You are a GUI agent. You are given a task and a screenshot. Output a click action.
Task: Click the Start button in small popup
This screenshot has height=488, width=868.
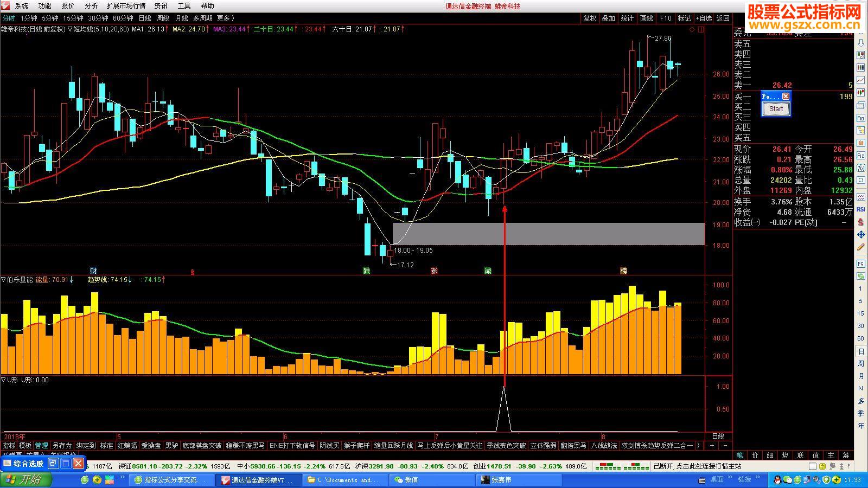[776, 109]
